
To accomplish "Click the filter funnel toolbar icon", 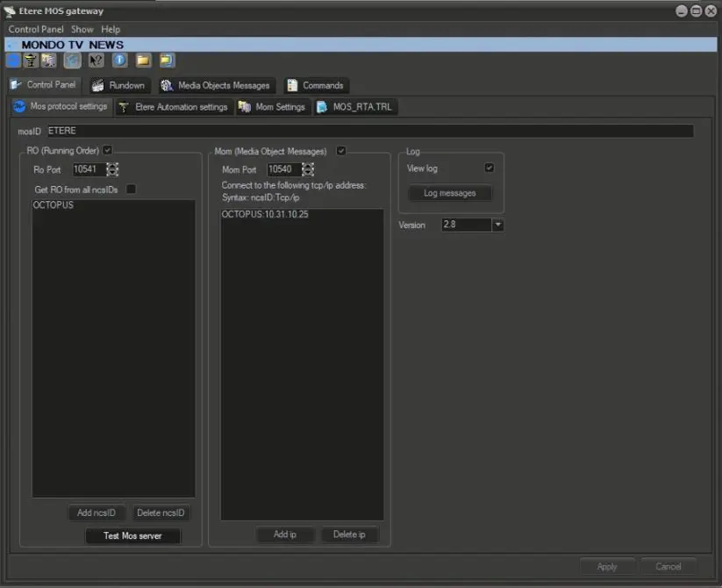I will coord(31,61).
